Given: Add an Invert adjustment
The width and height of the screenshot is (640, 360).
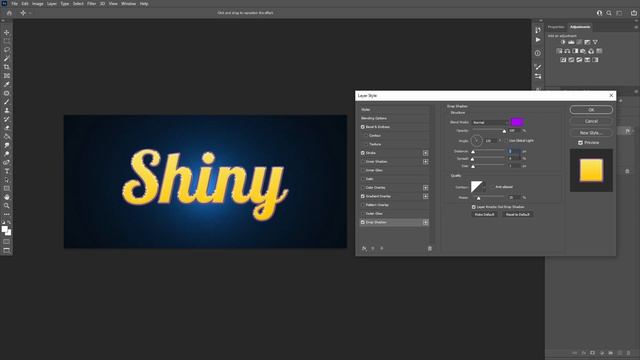Looking at the screenshot, I should point(563,60).
